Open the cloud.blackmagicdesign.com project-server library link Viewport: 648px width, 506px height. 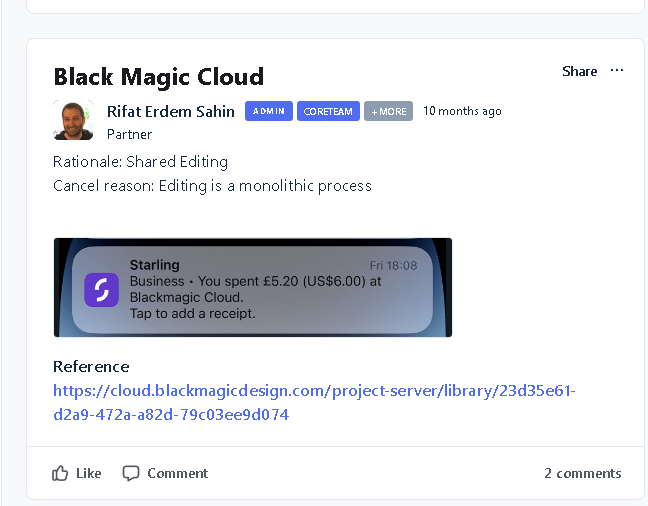click(314, 402)
